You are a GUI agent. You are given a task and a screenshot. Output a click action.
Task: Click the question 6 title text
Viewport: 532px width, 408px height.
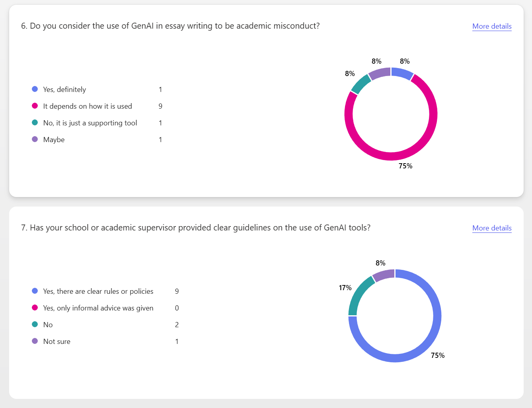(170, 26)
